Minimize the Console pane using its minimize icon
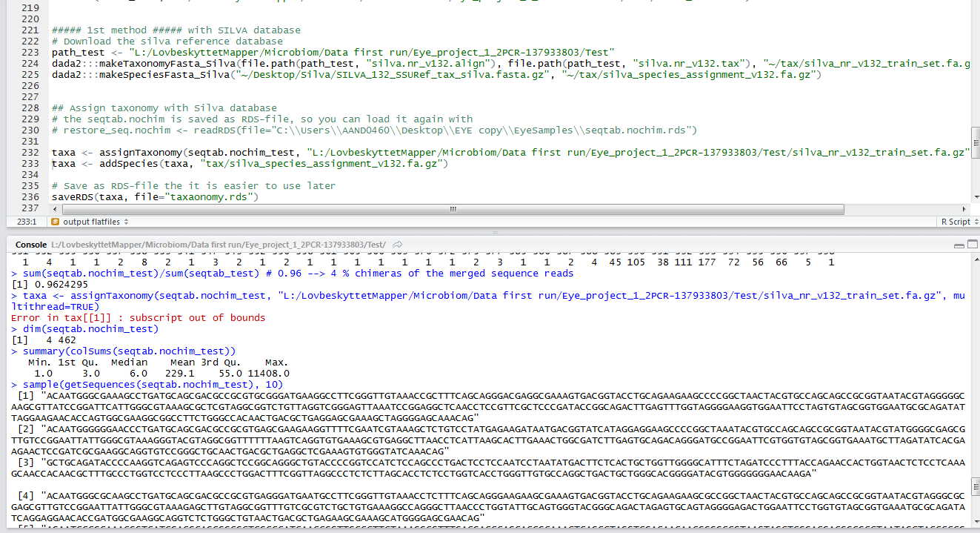 click(959, 246)
